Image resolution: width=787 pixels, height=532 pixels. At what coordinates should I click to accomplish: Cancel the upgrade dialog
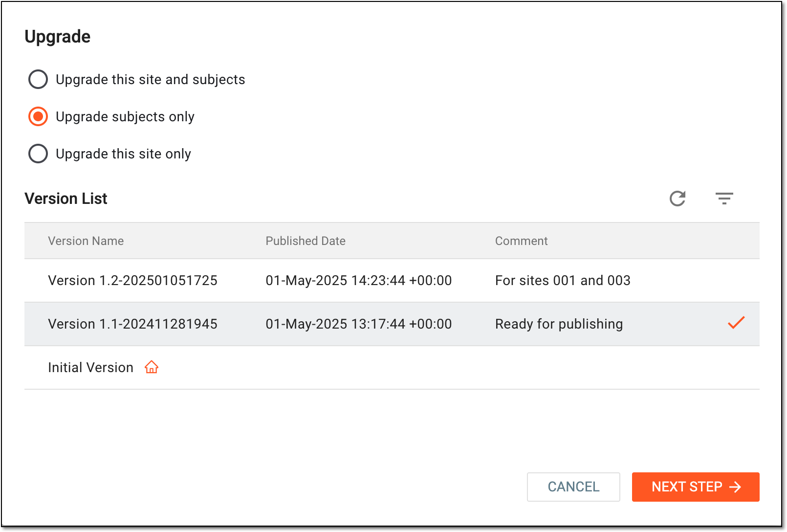tap(573, 487)
